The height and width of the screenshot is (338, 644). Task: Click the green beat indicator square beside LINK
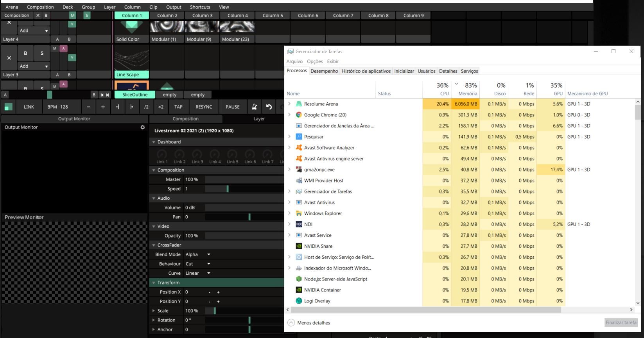click(x=8, y=107)
